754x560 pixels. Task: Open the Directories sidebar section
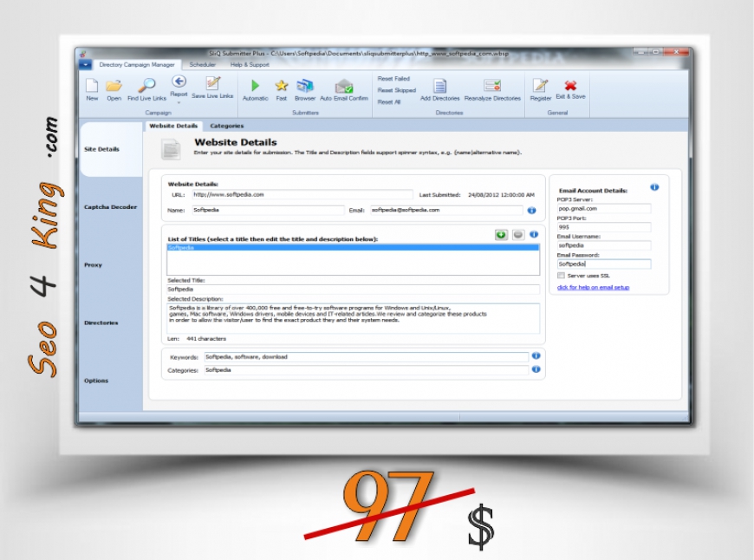pyautogui.click(x=101, y=322)
